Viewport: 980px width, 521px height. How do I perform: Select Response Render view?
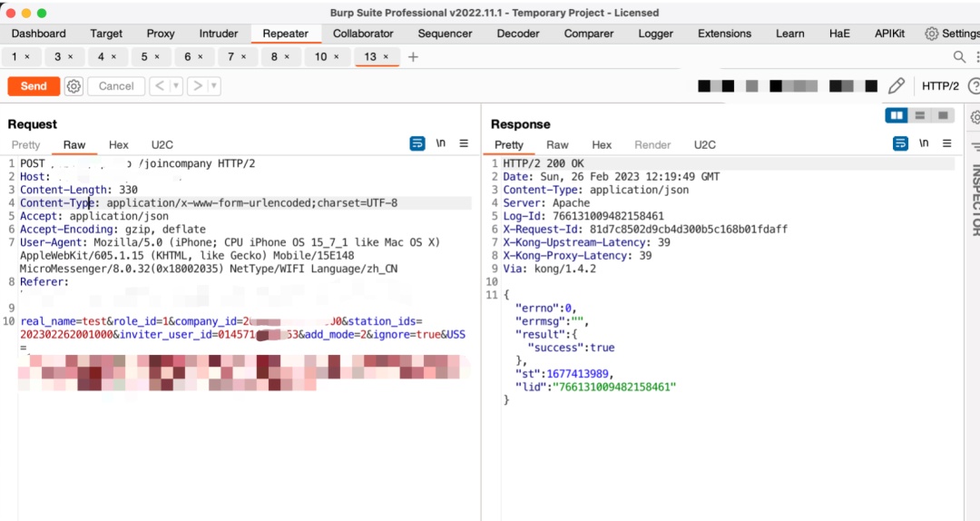pyautogui.click(x=652, y=145)
